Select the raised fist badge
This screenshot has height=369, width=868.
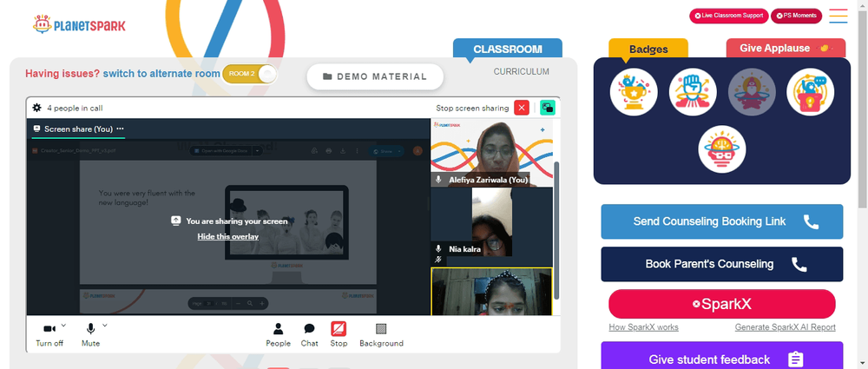(x=693, y=92)
